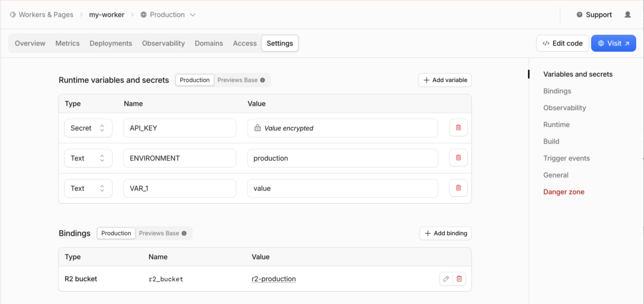Open the Deployments tab
Viewport: 644px width, 304px height.
tap(111, 44)
